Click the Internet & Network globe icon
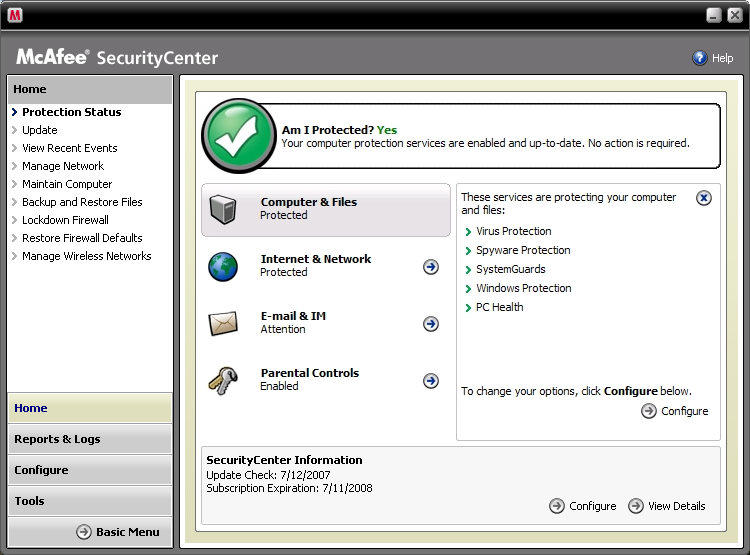 pyautogui.click(x=223, y=266)
